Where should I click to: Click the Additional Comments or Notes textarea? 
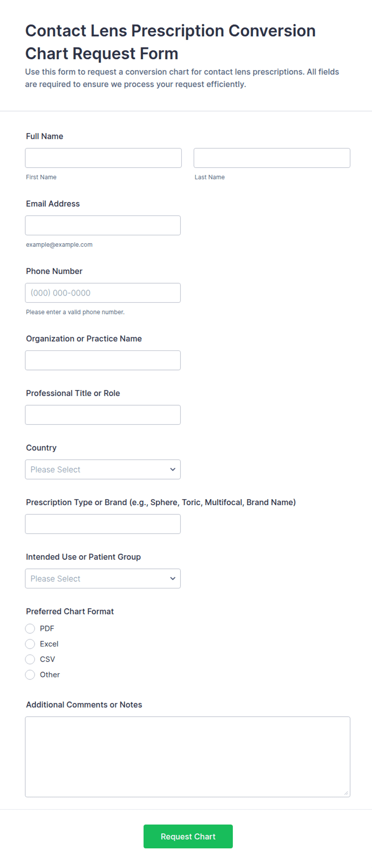click(x=188, y=757)
